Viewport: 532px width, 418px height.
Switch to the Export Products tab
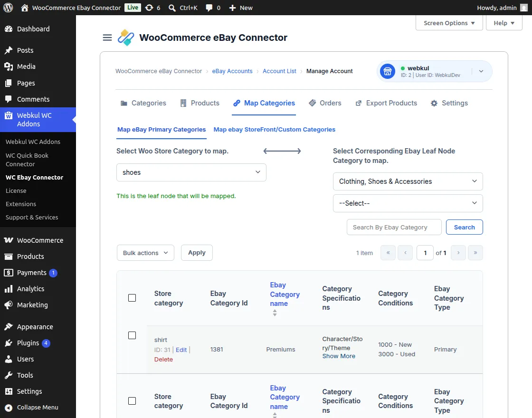(x=386, y=103)
